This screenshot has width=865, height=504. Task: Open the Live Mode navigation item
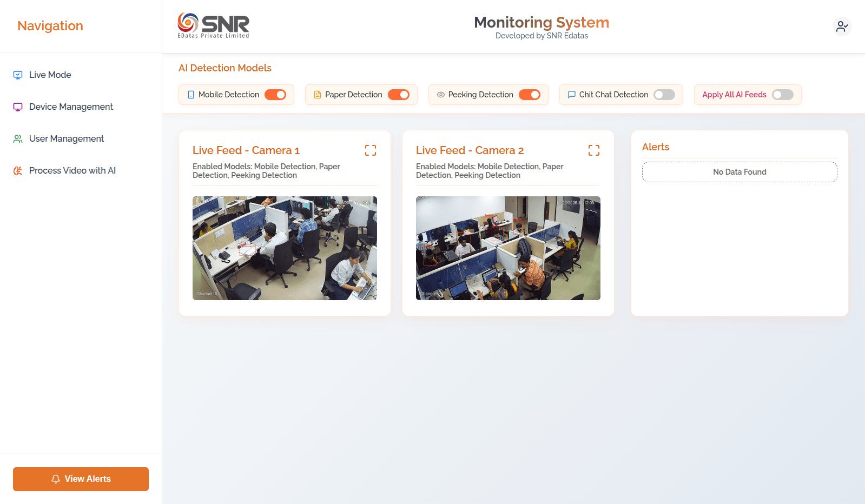[x=50, y=75]
